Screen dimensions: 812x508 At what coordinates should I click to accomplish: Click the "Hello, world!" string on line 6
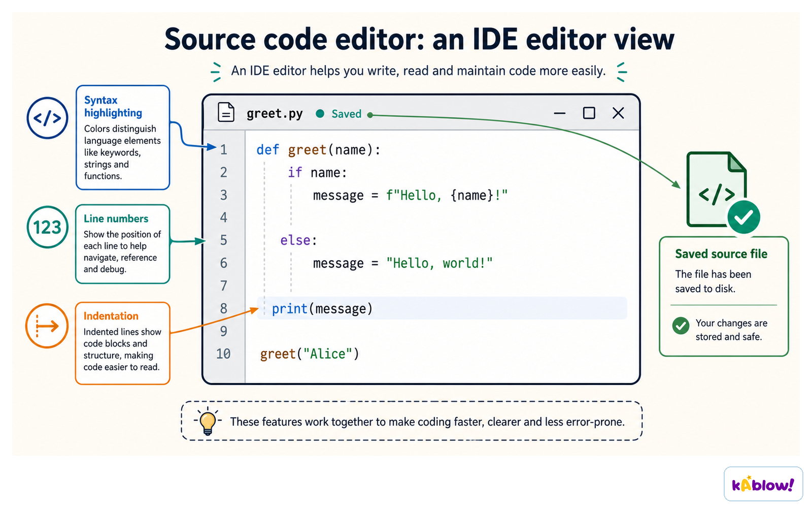(439, 263)
